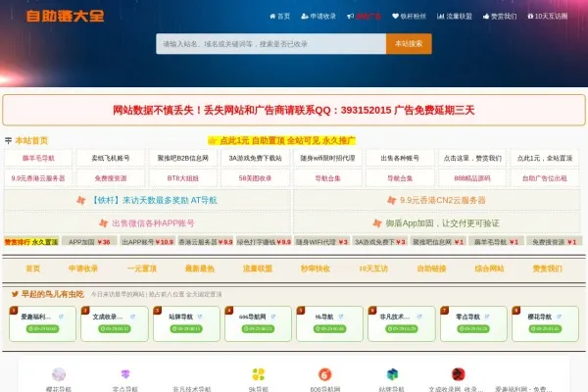Viewport: 588px width, 392px height.
Task: Click the red megaphone advertising icon in header
Action: point(350,16)
